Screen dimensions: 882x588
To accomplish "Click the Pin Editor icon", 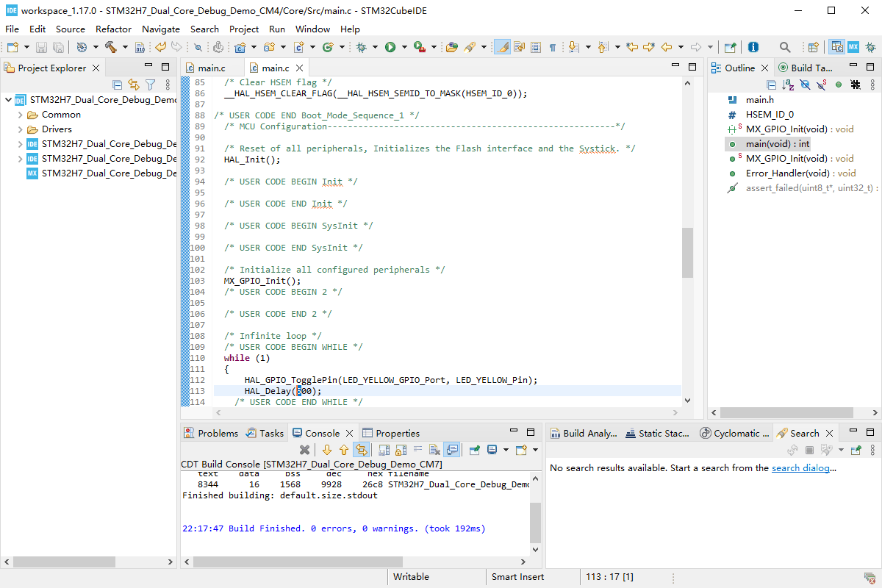I will (x=730, y=47).
